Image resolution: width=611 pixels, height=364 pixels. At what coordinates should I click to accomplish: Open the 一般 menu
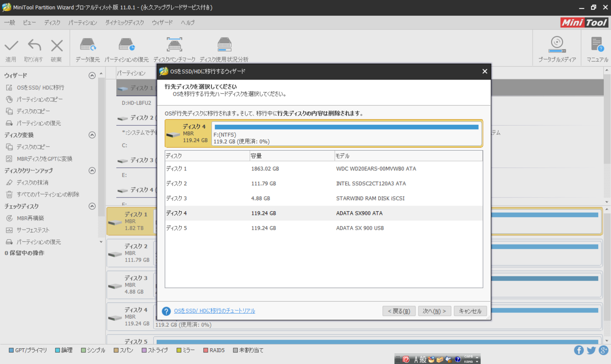coord(10,23)
